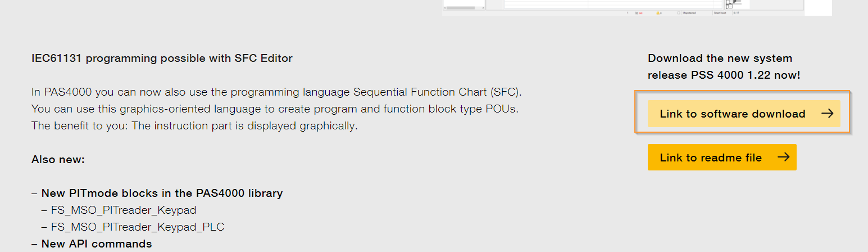Viewport: 868px width, 252px height.
Task: Click the small block diagram icon in the thumbnail
Action: pyautogui.click(x=734, y=4)
